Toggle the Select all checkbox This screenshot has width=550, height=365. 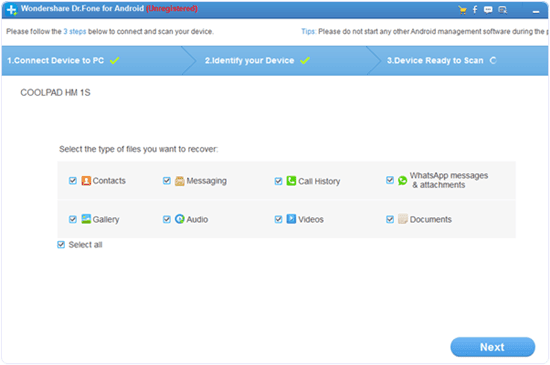(x=61, y=245)
